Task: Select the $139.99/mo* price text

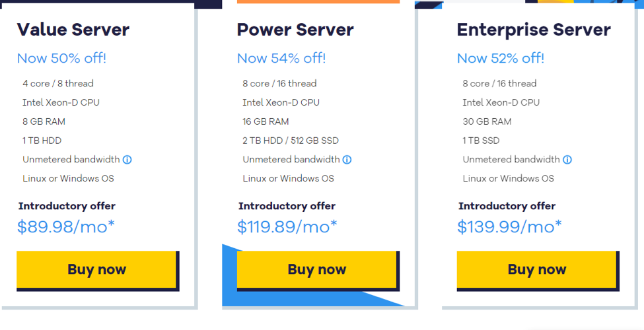Action: 509,226
